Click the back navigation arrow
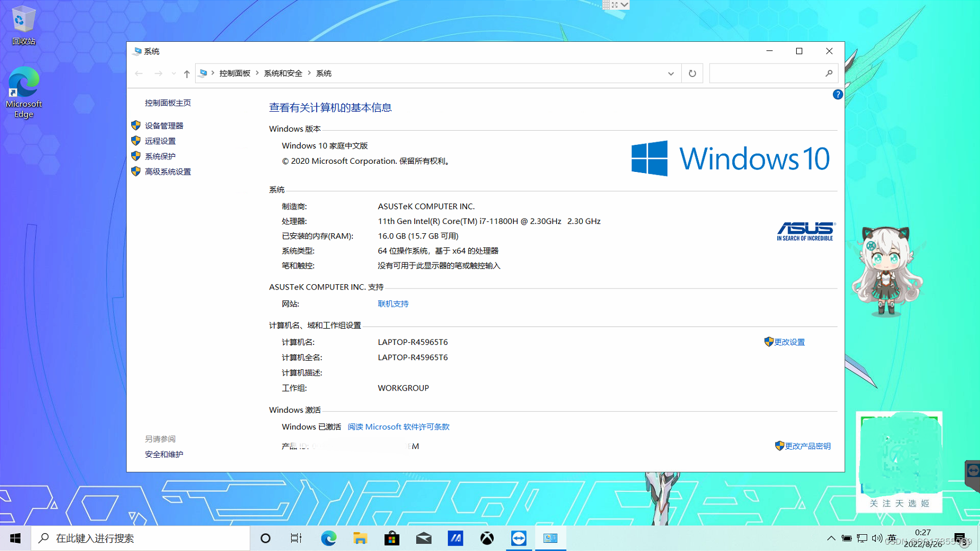980x551 pixels. tap(139, 73)
